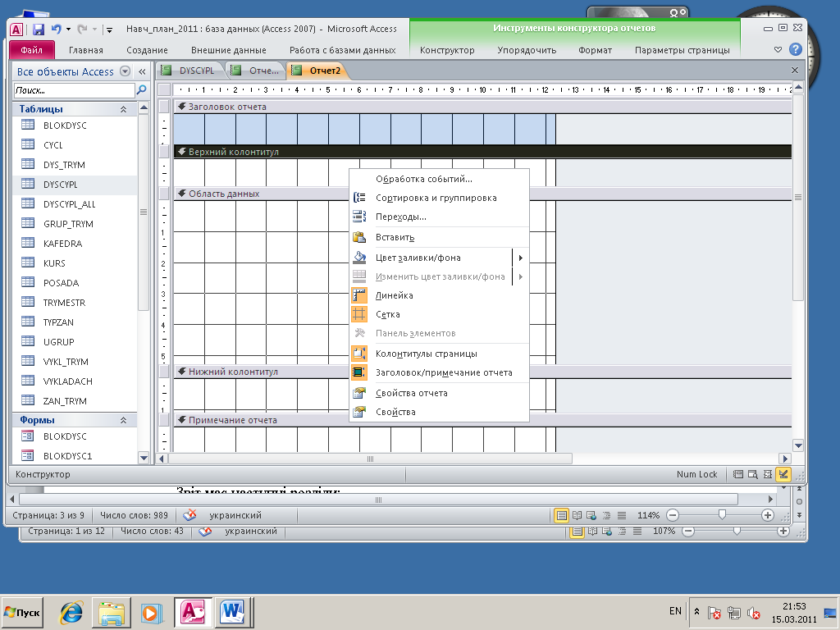Collapse navigation pane with double chevron
The height and width of the screenshot is (630, 840).
pyautogui.click(x=142, y=71)
